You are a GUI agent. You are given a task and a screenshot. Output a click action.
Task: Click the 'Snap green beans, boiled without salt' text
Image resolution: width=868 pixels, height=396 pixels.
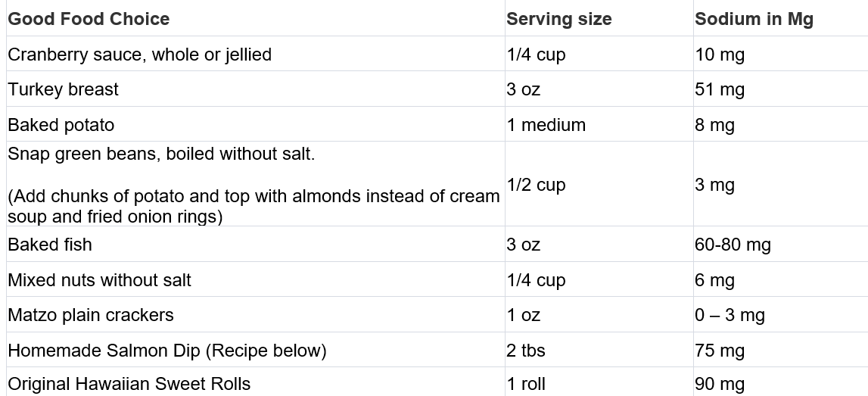click(x=161, y=154)
